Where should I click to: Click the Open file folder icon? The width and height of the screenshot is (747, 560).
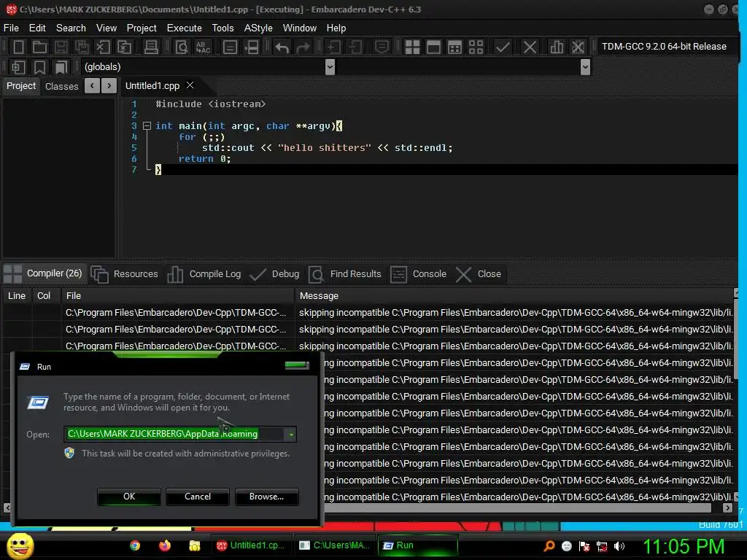pos(39,47)
